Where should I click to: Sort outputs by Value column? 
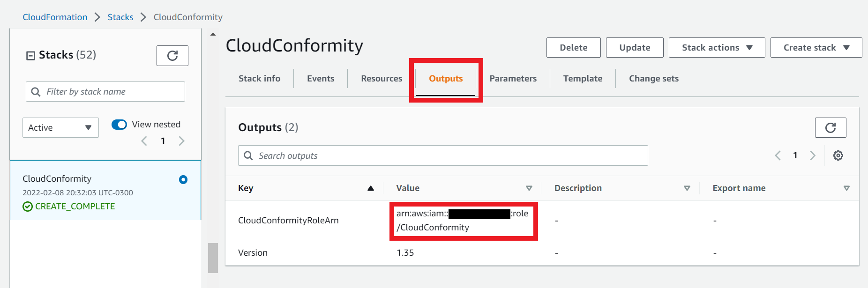[x=529, y=188]
